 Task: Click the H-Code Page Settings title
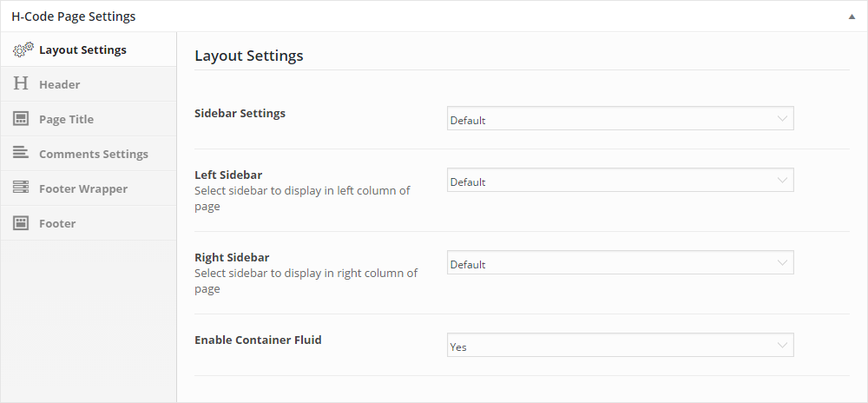pyautogui.click(x=73, y=17)
